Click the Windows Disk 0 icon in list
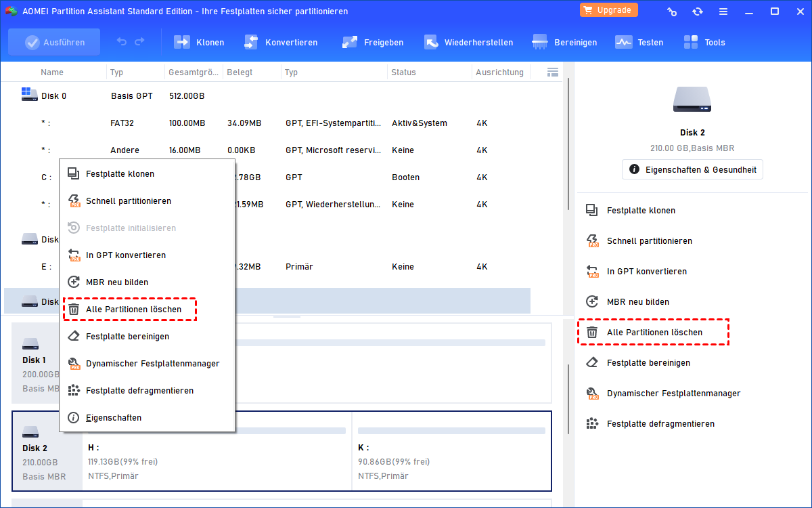 click(x=29, y=94)
